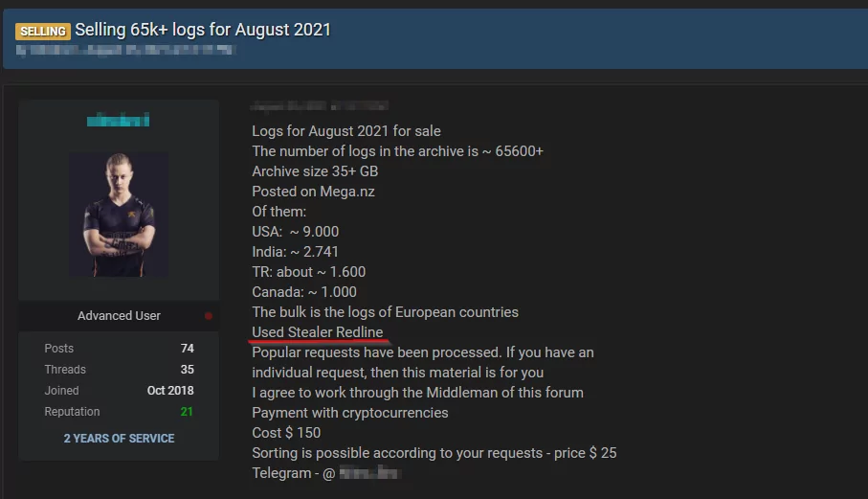Click the blurred author line under title
Viewport: 868px width, 499px height.
[126, 50]
